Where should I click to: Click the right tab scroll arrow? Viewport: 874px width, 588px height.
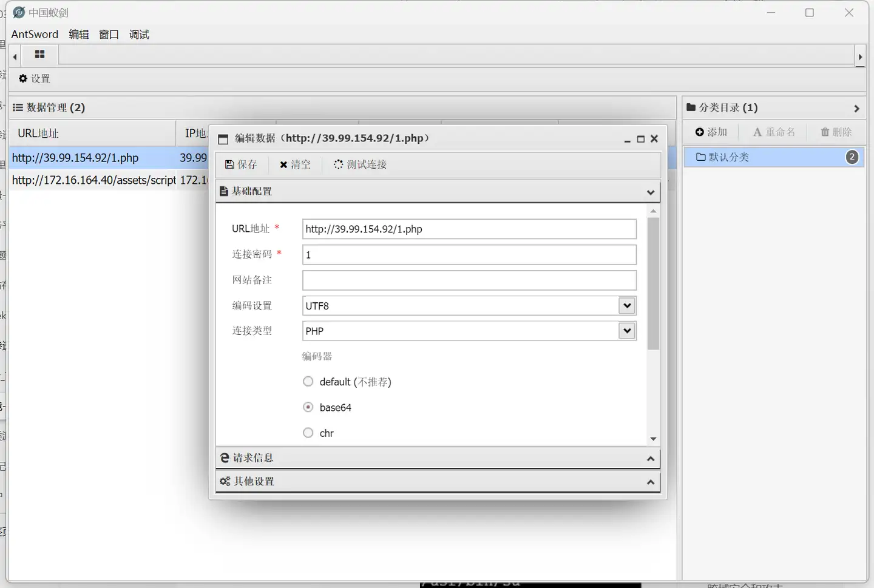point(860,56)
